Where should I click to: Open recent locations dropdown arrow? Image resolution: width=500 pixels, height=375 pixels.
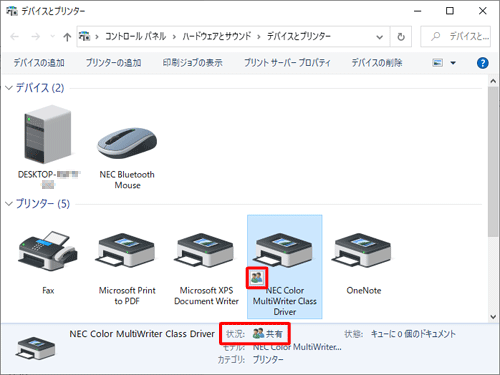[52, 36]
